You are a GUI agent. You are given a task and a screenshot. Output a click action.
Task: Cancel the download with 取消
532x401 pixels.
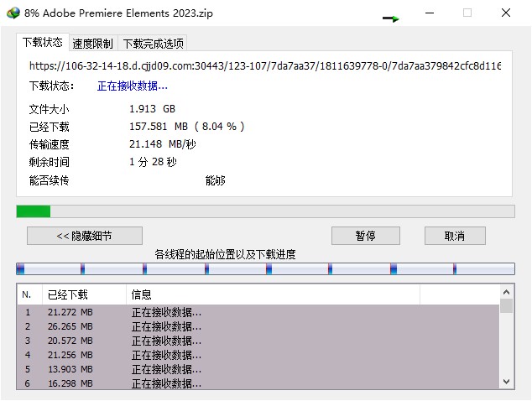(455, 236)
